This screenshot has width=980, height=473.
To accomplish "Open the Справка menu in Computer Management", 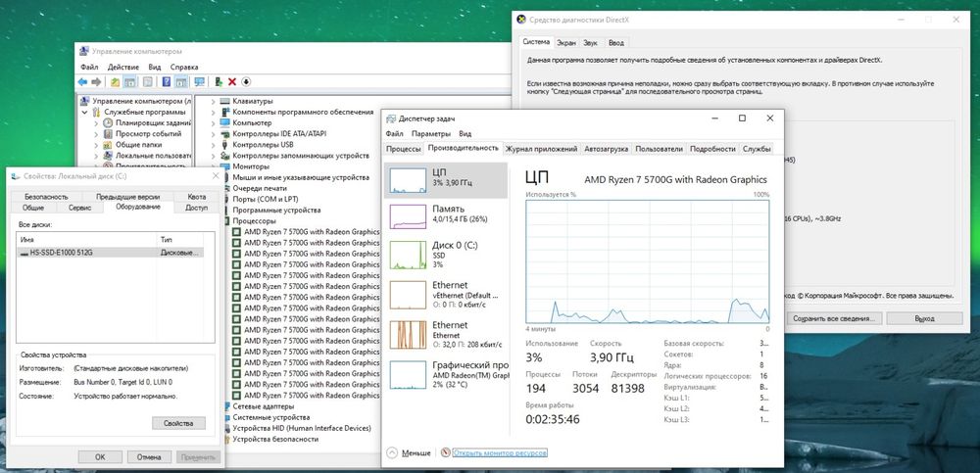I will (184, 67).
